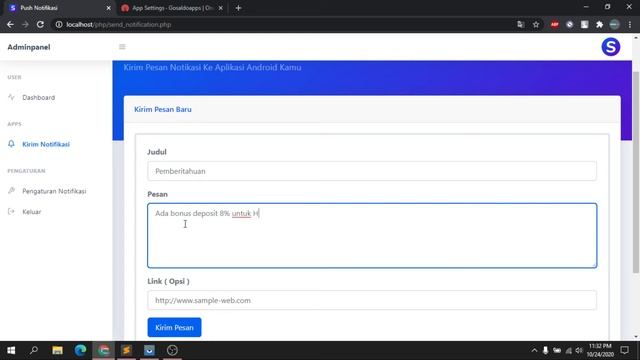Launch Microsoft Edge from the taskbar
This screenshot has width=640, height=360.
tap(80, 350)
